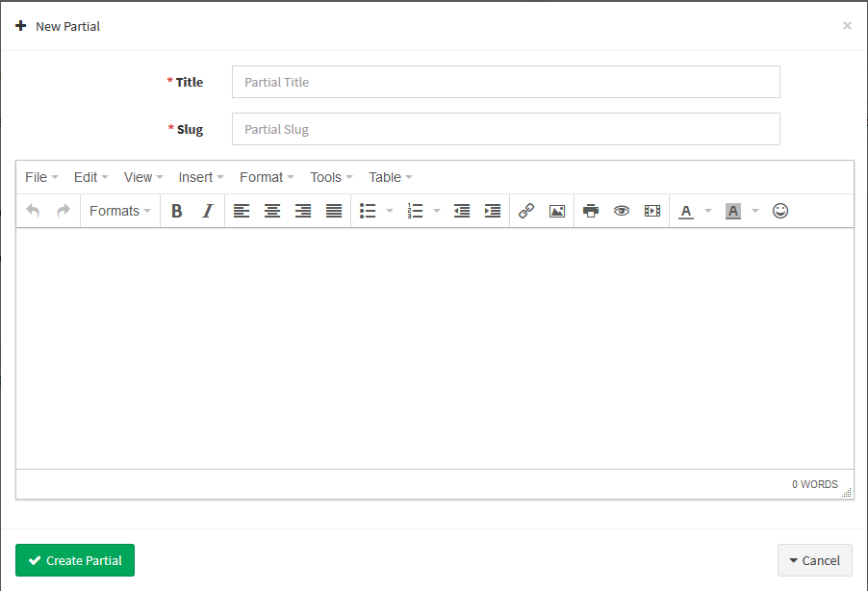
Task: Open numbered list style options arrow
Action: pos(437,211)
